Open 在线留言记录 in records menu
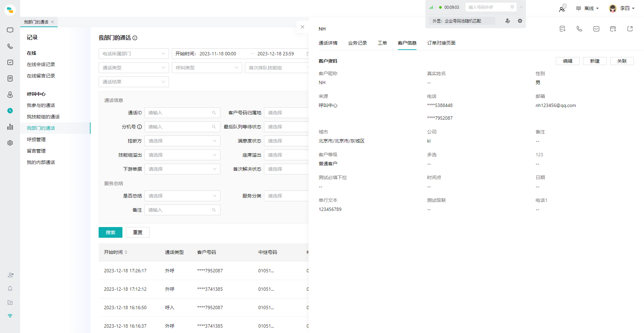 41,76
